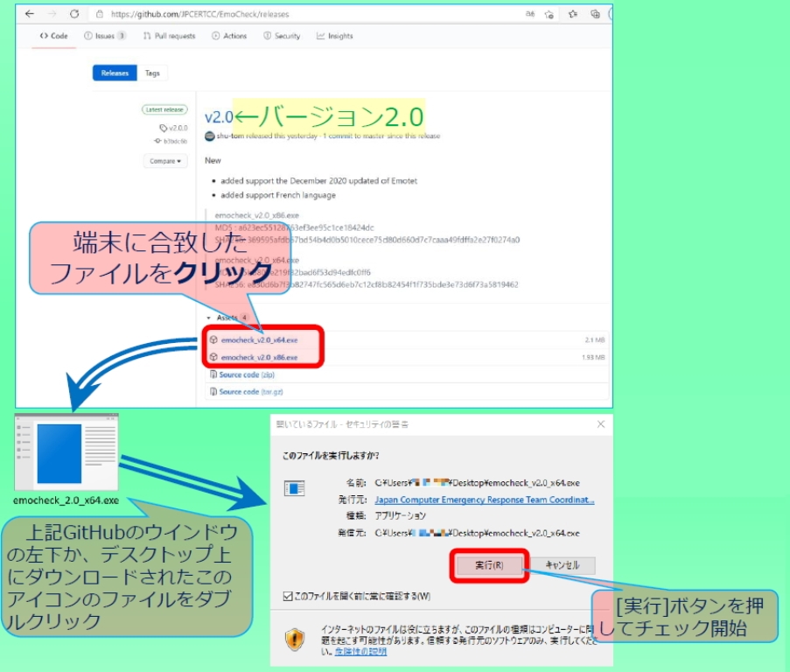Screen dimensions: 790x672
Task: Open the favorites list star icon
Action: pos(573,14)
